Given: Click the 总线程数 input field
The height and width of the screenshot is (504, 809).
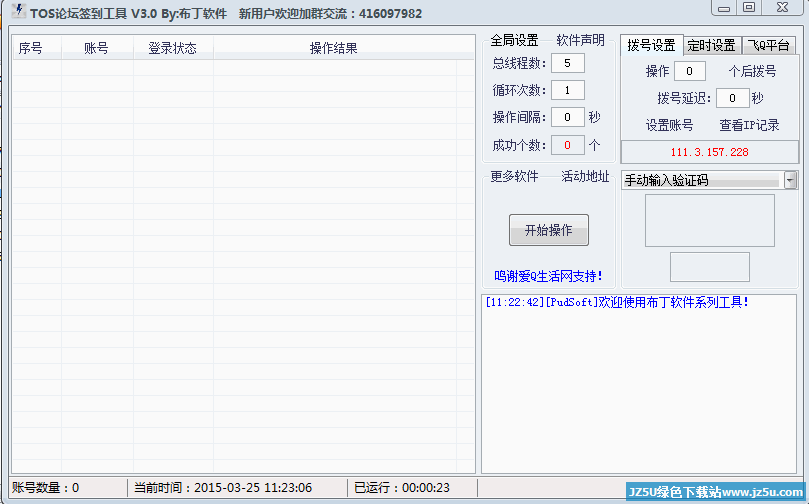Looking at the screenshot, I should pyautogui.click(x=568, y=63).
